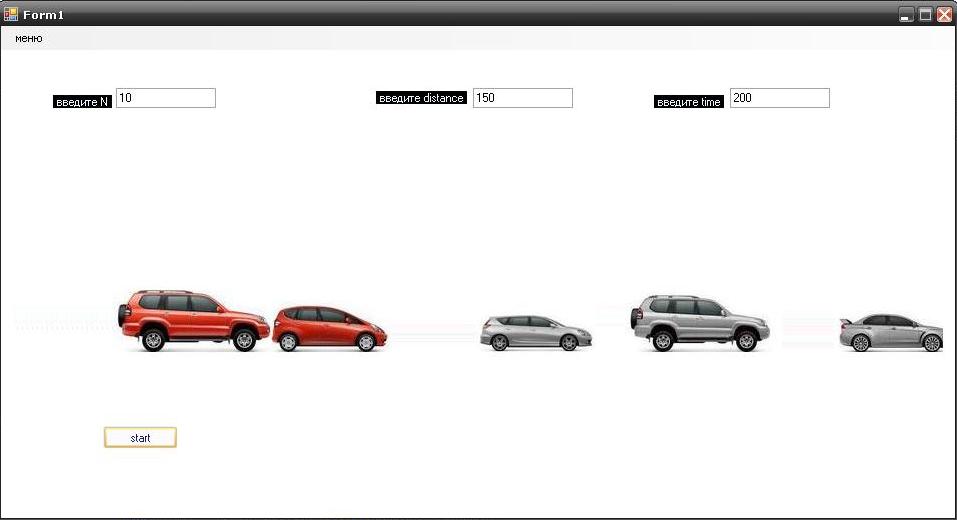Maximize the Form1 window
957x520 pixels.
pyautogui.click(x=925, y=15)
